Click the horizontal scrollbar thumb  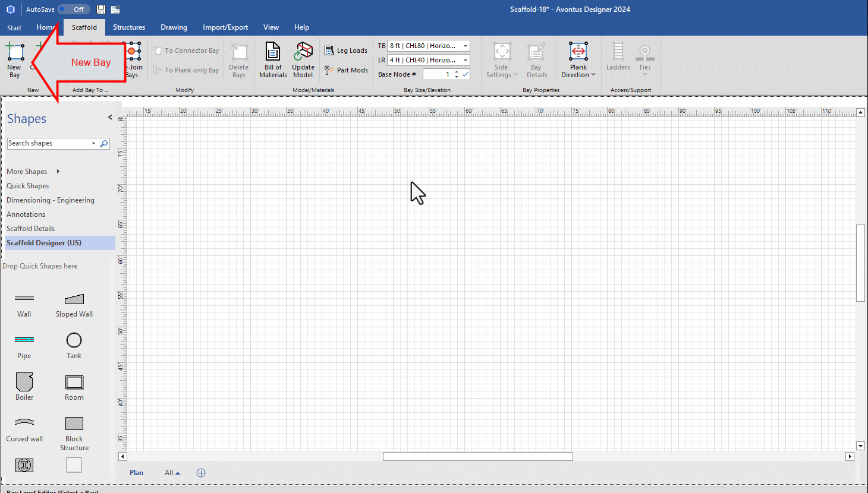477,457
